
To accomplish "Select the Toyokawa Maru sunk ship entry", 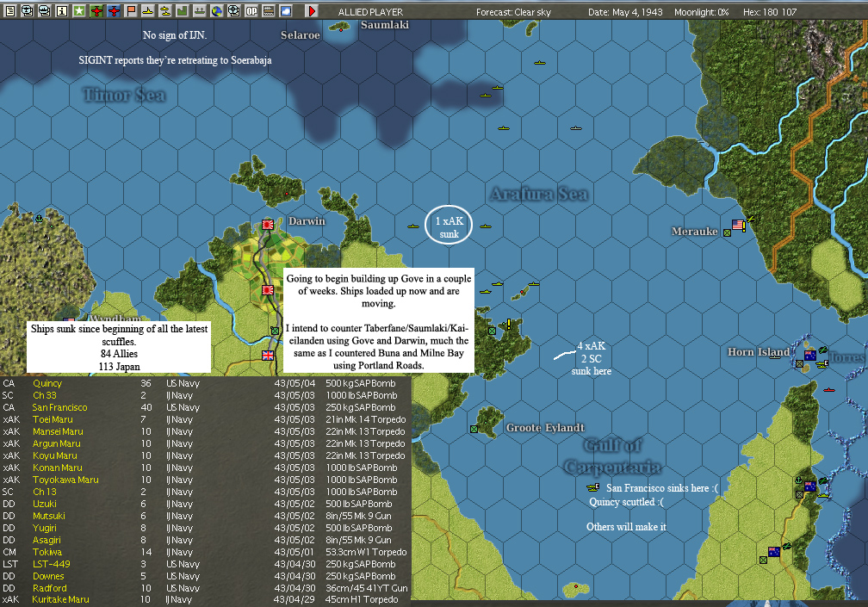I will (205, 480).
